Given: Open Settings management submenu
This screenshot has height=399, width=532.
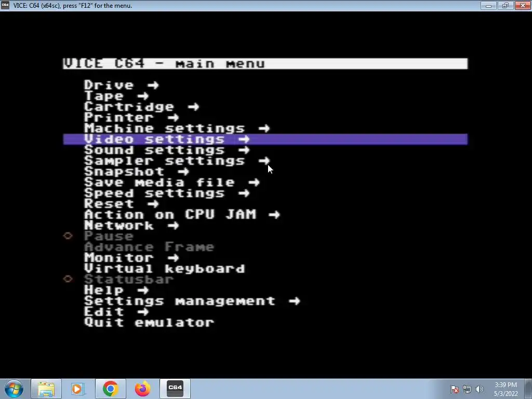Looking at the screenshot, I should [192, 301].
